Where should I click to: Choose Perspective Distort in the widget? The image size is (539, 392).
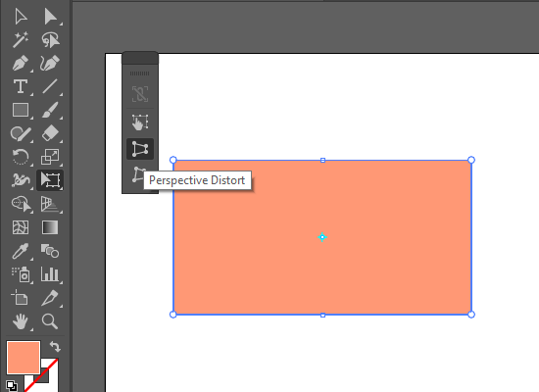click(x=139, y=149)
